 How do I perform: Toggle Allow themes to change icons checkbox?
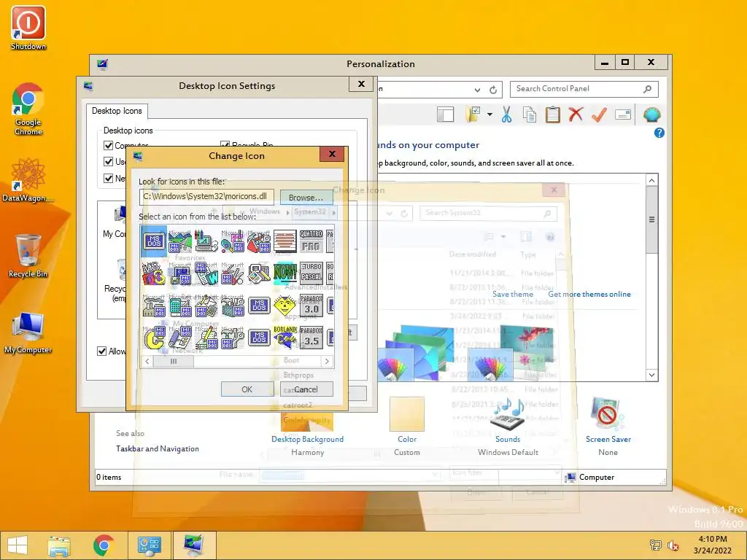coord(101,351)
